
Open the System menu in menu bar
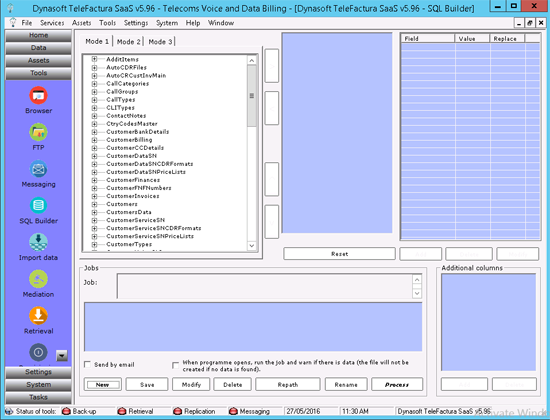[x=167, y=23]
